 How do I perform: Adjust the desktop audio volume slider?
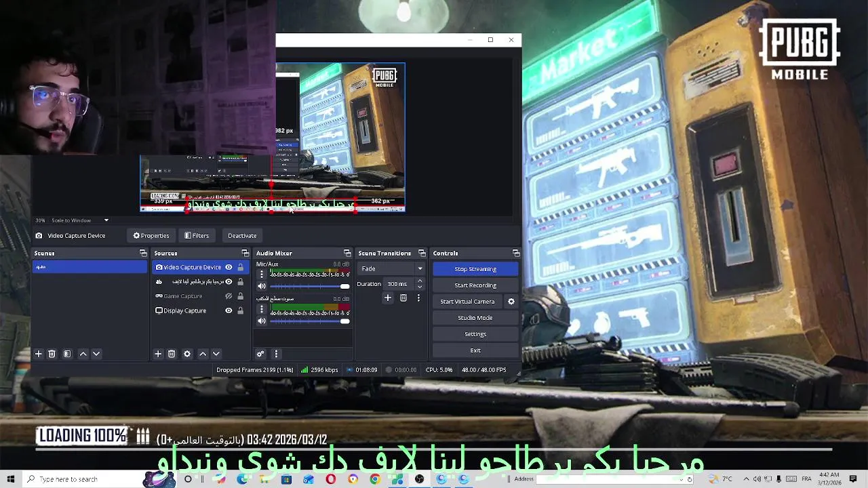(x=310, y=321)
